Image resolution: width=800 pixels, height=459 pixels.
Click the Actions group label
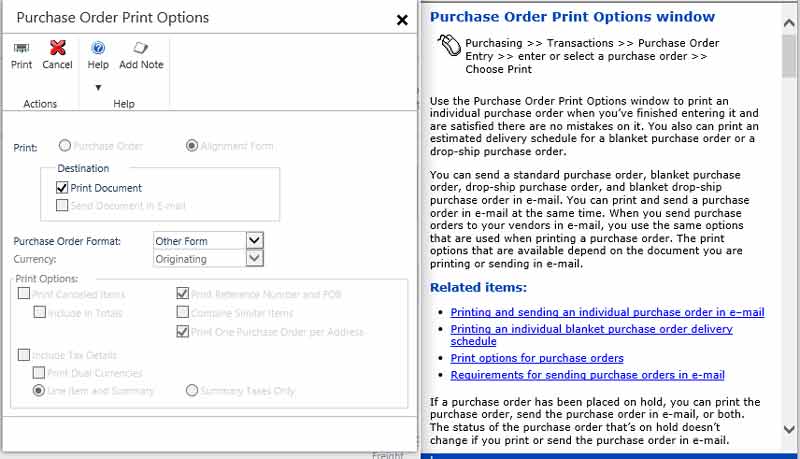[x=40, y=104]
